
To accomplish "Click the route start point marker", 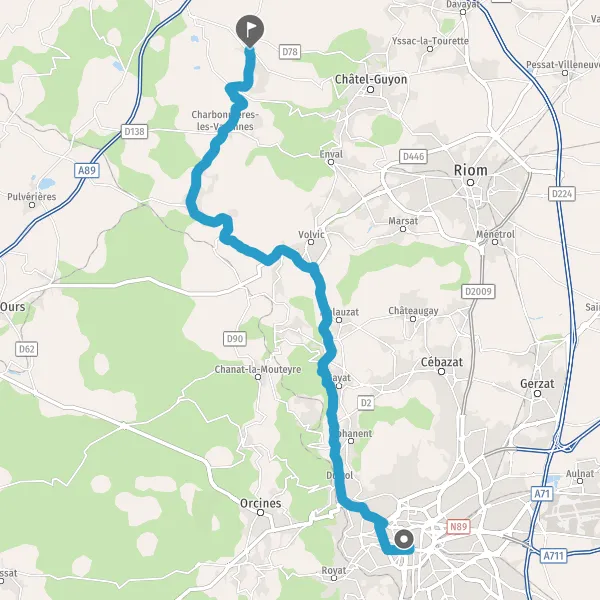I will (404, 539).
